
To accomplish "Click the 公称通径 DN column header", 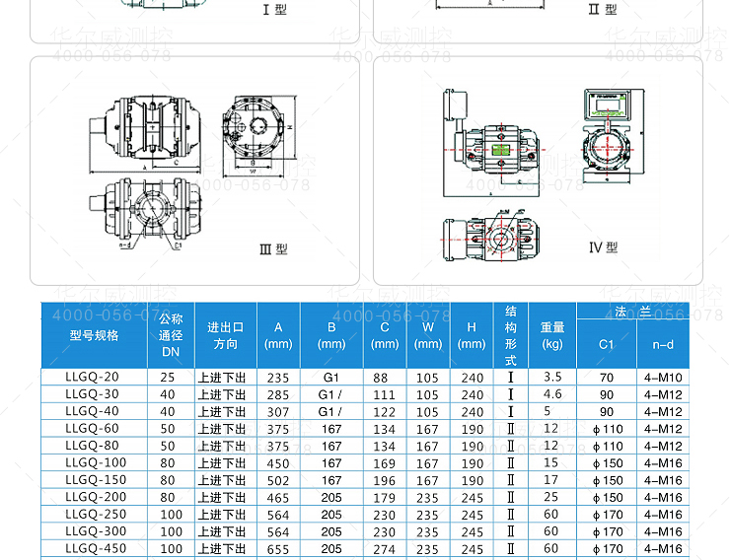I will pyautogui.click(x=171, y=335).
